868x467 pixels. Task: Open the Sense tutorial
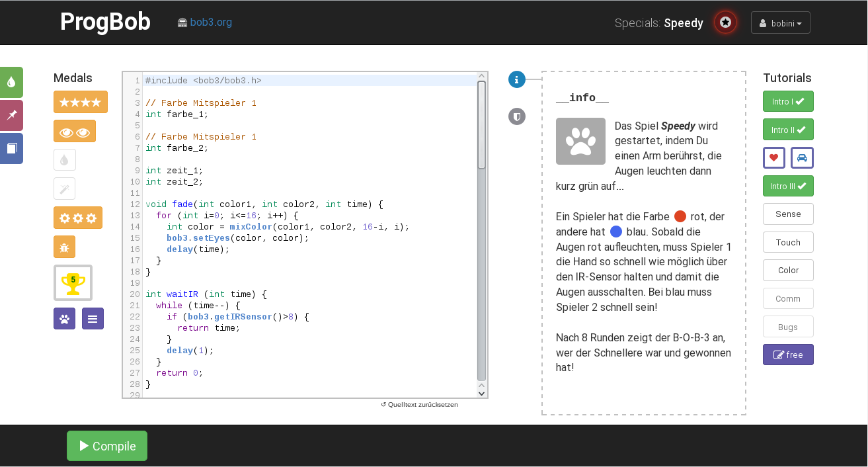[788, 214]
